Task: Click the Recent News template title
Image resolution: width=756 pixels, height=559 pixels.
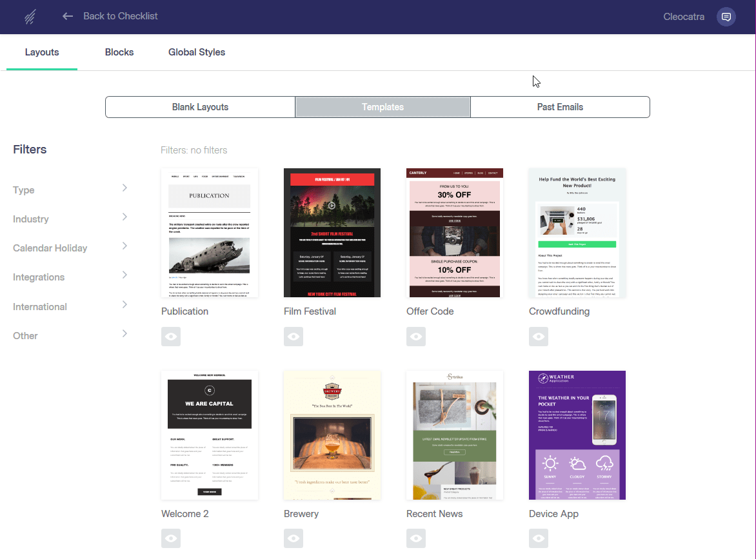Action: [434, 514]
